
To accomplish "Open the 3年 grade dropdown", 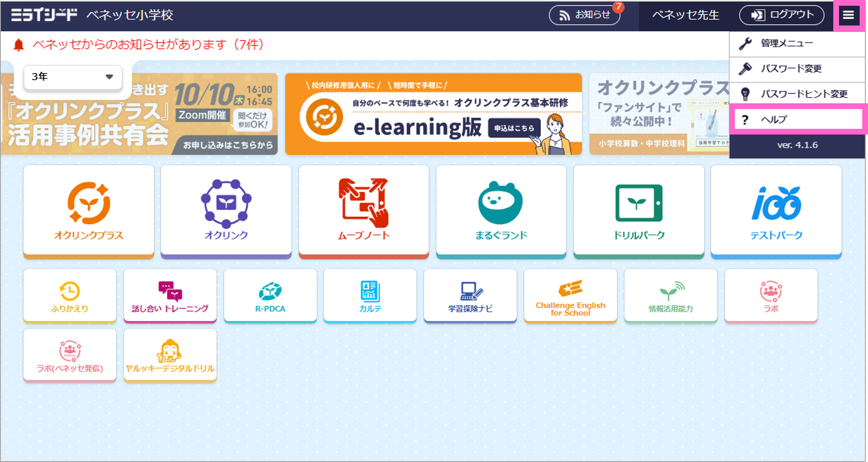I will click(73, 77).
